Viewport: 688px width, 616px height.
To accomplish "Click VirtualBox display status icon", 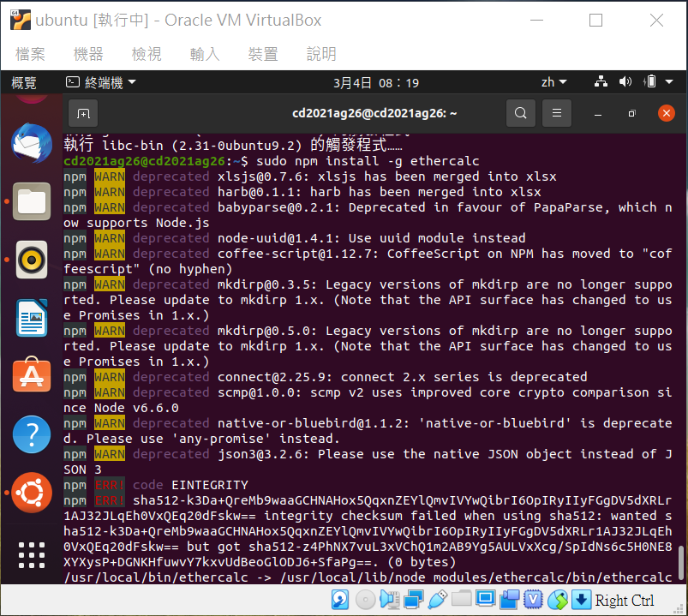I will click(486, 599).
